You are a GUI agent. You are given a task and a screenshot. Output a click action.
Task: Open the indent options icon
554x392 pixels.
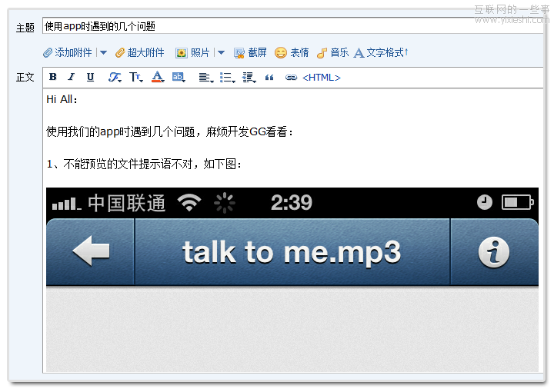point(249,78)
